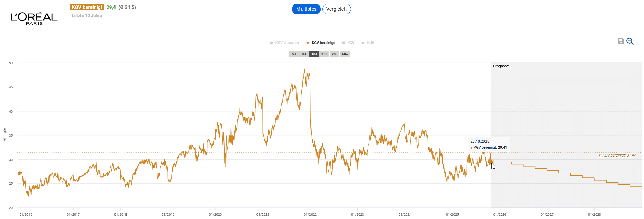
Task: Select the 8J time range
Action: [x=304, y=54]
